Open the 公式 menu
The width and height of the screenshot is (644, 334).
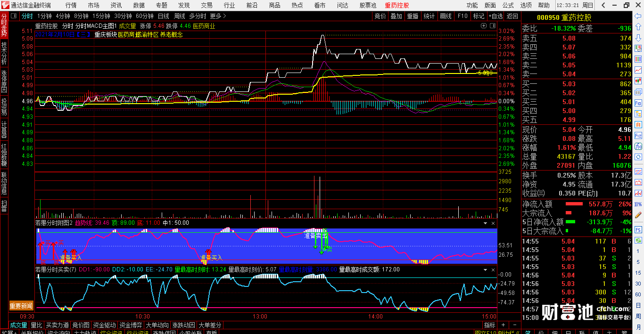point(508,5)
